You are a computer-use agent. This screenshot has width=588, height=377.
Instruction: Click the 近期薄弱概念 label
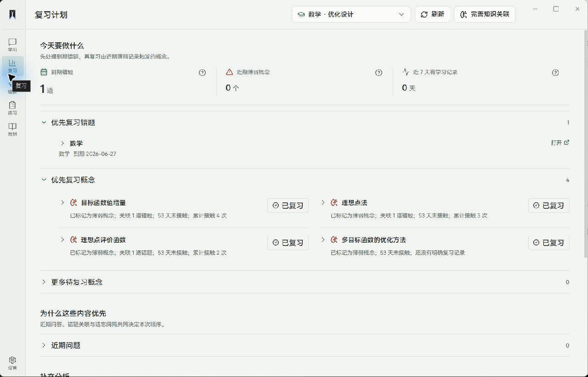pos(253,72)
